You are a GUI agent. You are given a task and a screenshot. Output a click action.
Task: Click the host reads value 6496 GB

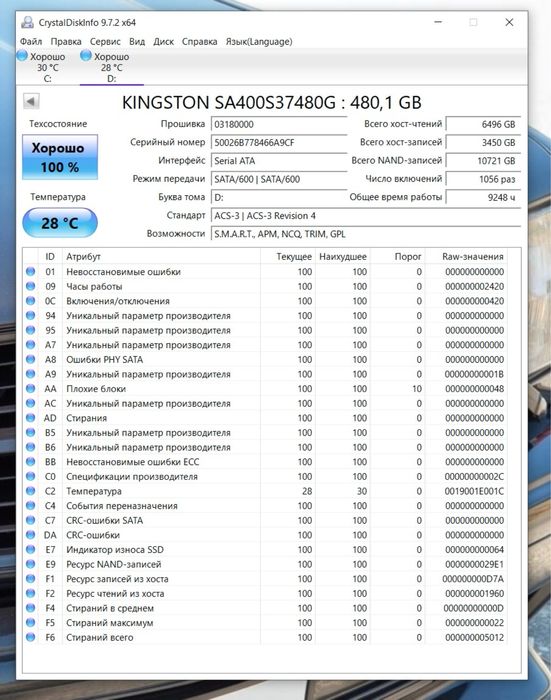[x=483, y=124]
